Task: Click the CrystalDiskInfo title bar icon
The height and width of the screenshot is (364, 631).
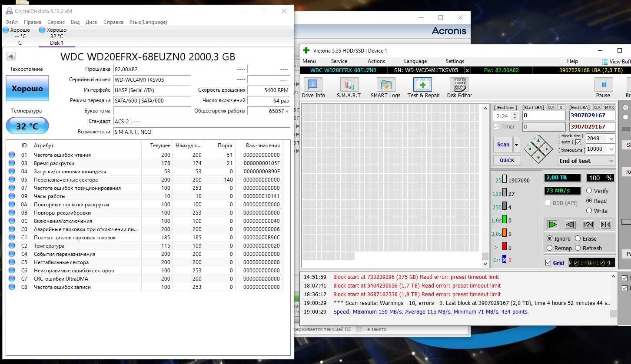Action: pos(9,11)
